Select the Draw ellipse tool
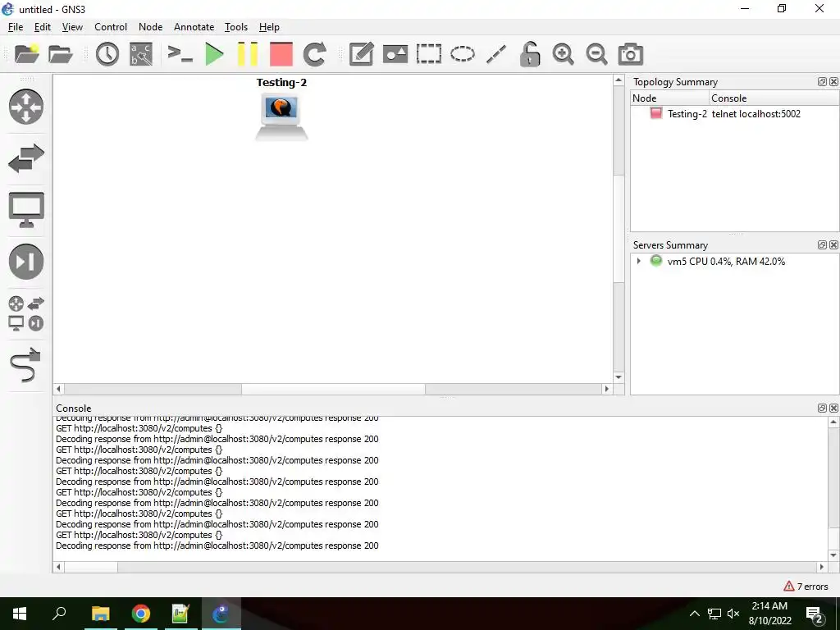Screen dimensions: 840x630 (463, 54)
